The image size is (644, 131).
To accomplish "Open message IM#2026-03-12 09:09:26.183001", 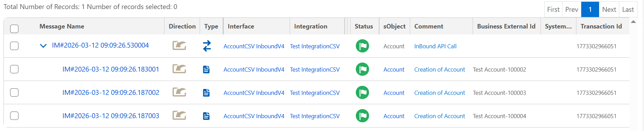I will [111, 69].
